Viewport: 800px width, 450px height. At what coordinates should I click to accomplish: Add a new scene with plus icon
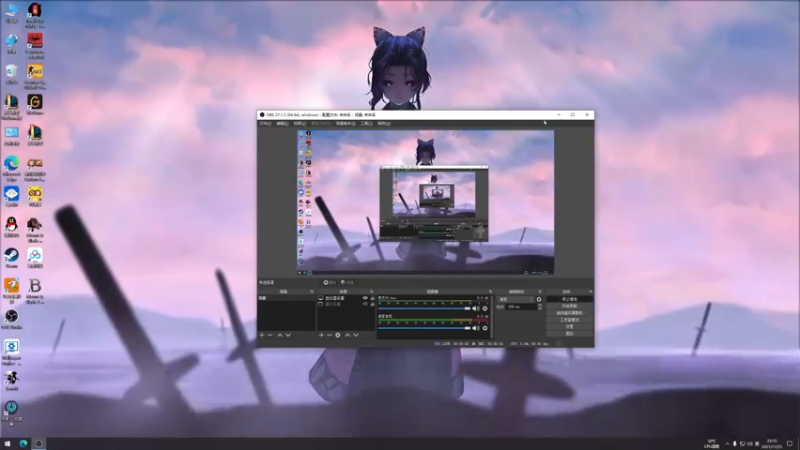(x=262, y=335)
